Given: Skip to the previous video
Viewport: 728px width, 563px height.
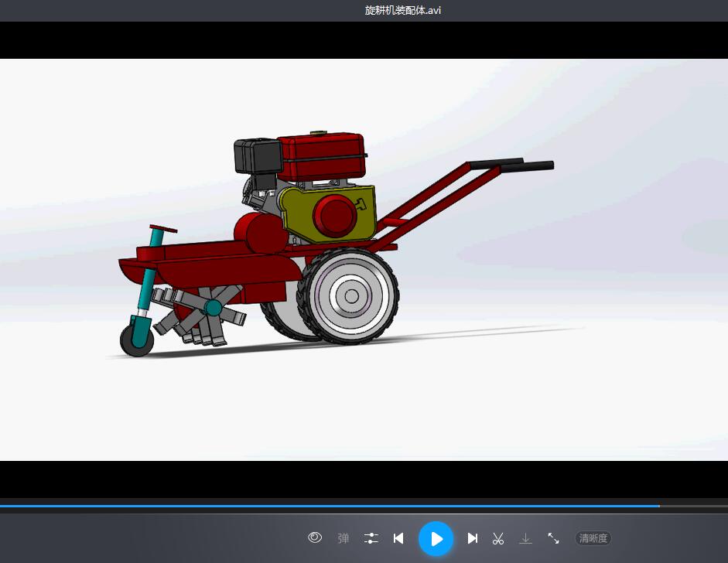Looking at the screenshot, I should [x=398, y=538].
